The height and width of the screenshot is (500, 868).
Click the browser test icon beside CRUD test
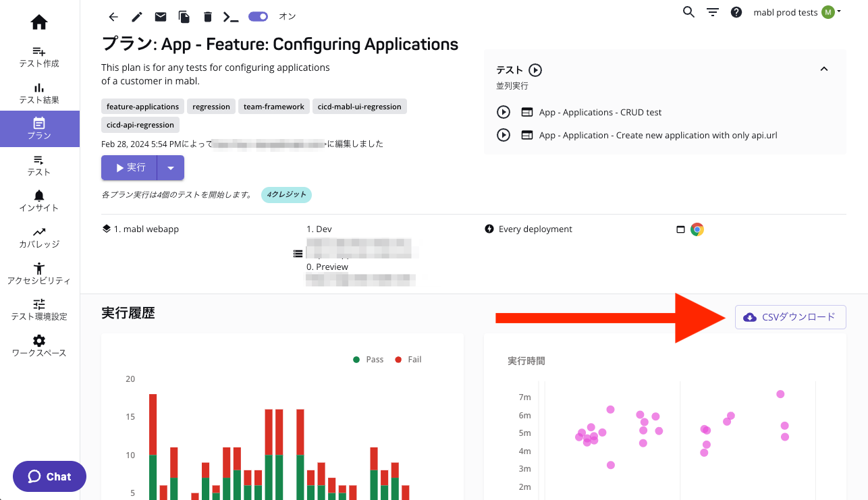[527, 113]
